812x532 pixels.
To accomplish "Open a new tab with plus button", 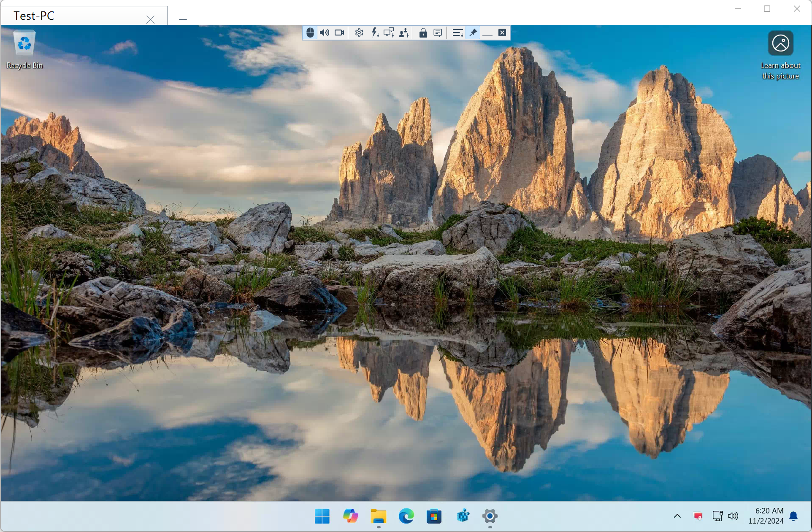I will (183, 19).
